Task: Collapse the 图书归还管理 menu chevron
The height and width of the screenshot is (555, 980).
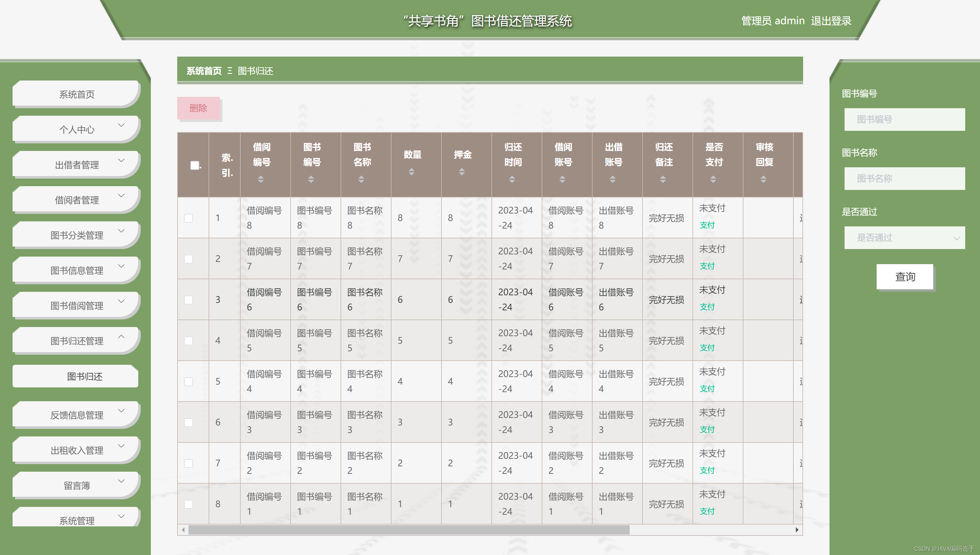Action: [122, 336]
